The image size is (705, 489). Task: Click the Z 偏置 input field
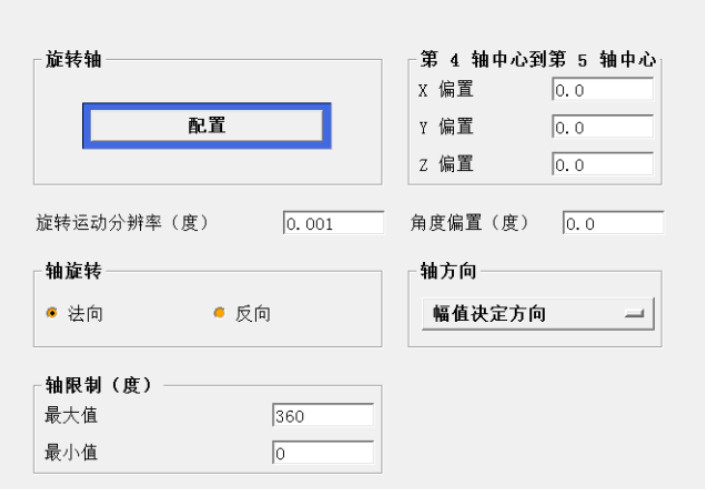602,164
